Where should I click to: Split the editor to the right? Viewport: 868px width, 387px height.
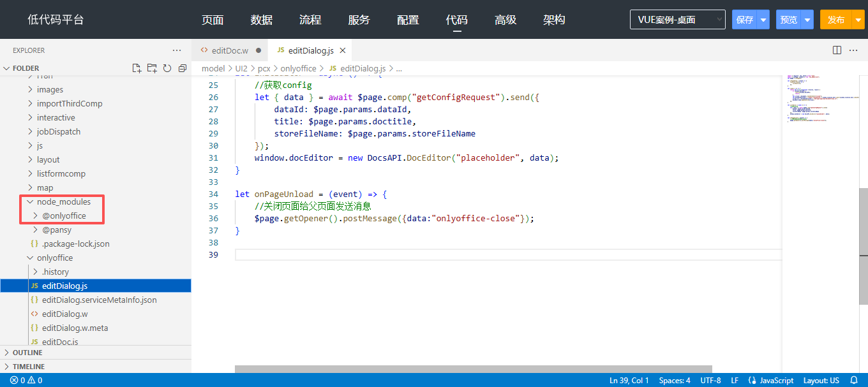click(837, 50)
